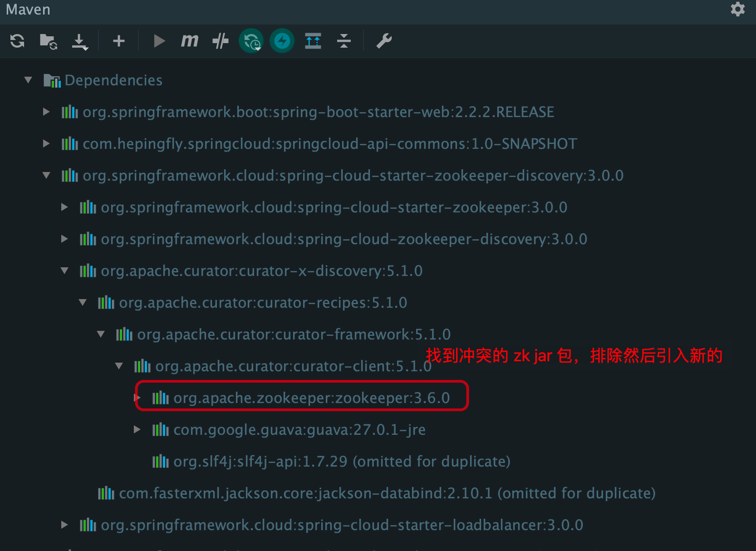The width and height of the screenshot is (756, 551).
Task: Click library icon beside springcloud-api-commons
Action: tap(69, 144)
